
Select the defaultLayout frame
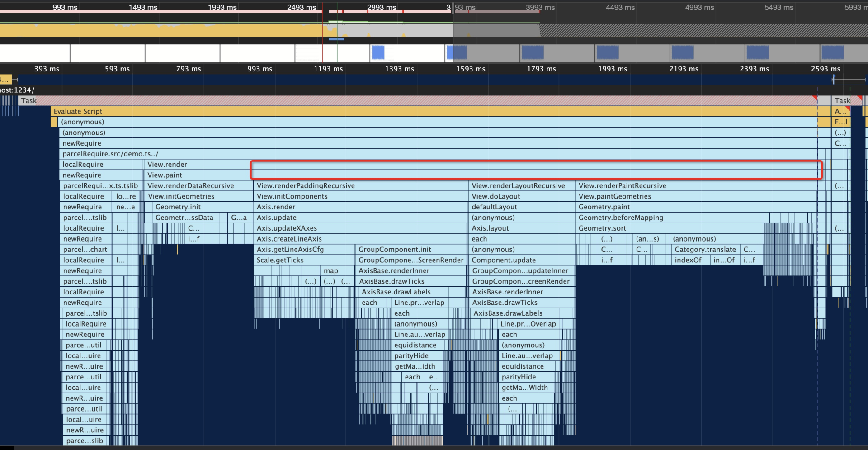[522, 207]
